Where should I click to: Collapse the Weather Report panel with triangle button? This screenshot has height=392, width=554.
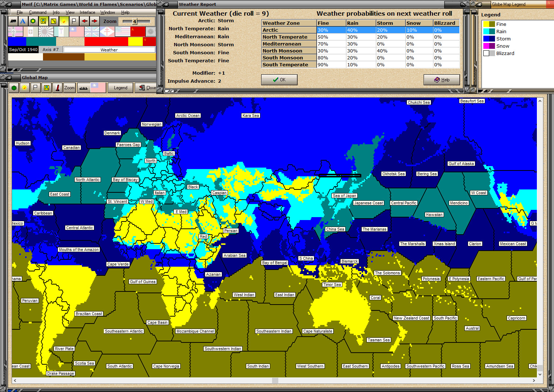coord(166,4)
